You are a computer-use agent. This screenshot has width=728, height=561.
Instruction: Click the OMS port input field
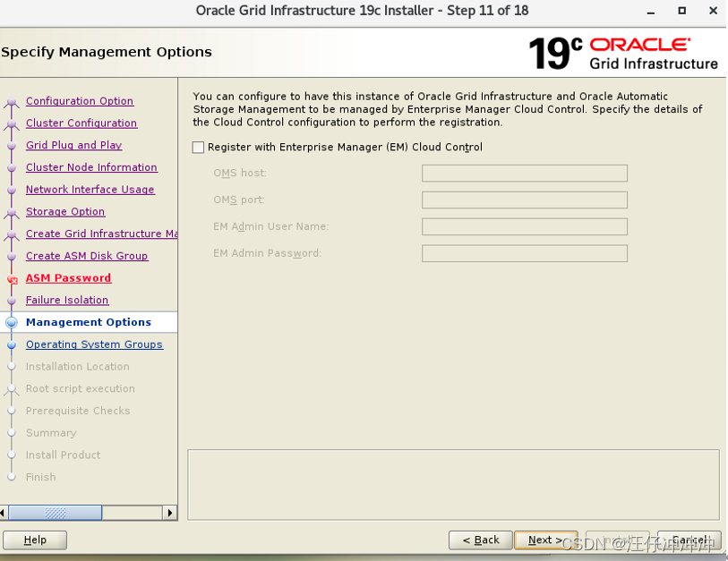525,200
